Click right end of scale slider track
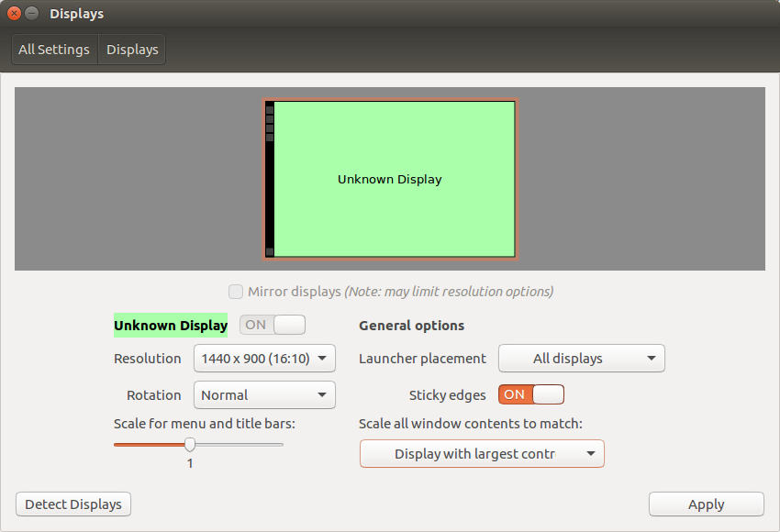This screenshot has height=532, width=780. click(280, 445)
